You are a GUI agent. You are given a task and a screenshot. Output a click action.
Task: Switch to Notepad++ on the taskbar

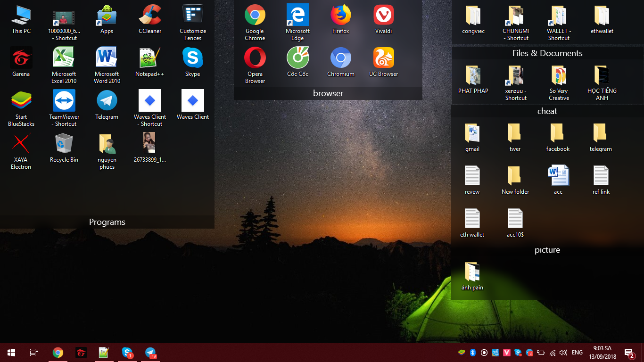point(104,353)
